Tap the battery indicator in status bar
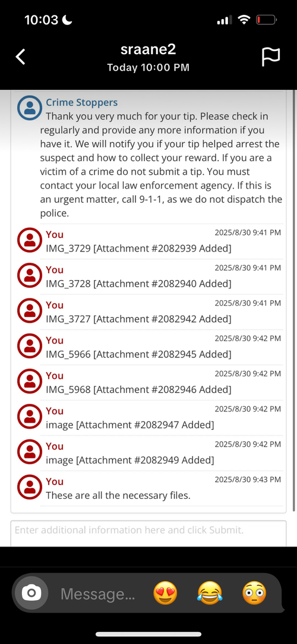The width and height of the screenshot is (297, 644). coord(266,20)
